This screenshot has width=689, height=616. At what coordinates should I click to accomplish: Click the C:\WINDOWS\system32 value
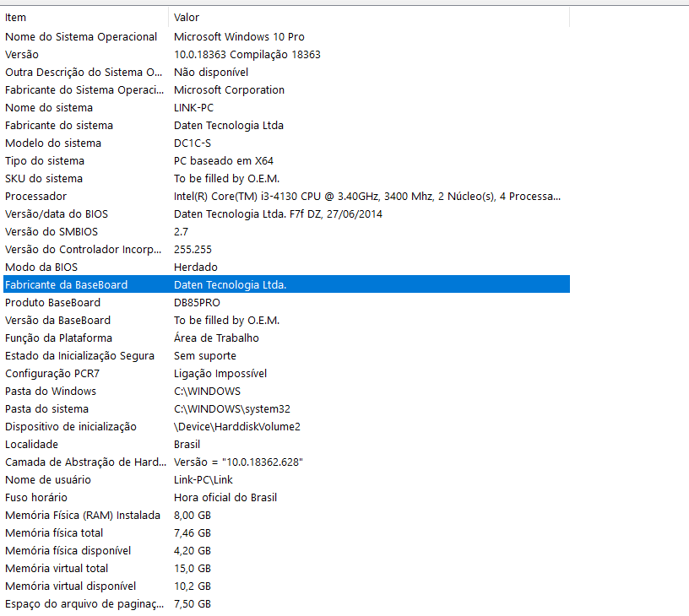pos(232,408)
